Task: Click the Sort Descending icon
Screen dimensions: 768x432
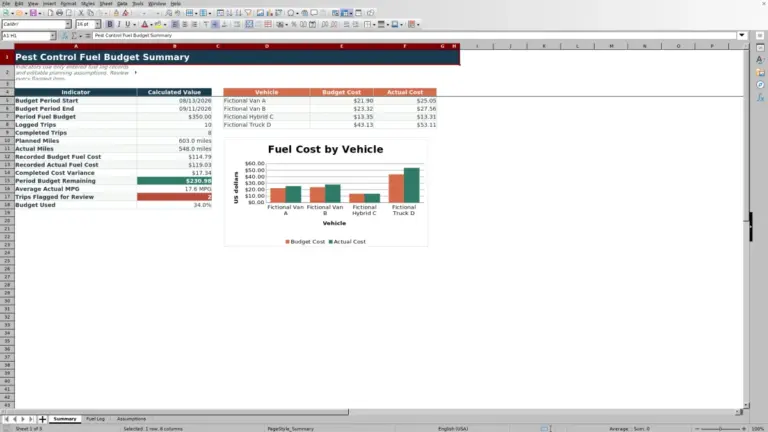Action: click(x=239, y=13)
